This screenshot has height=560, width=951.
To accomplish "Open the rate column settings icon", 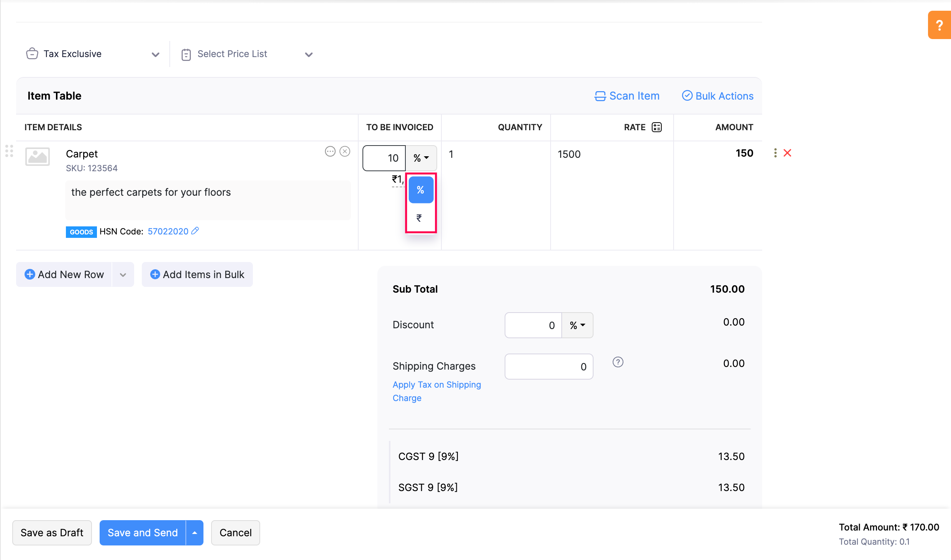I will [656, 127].
